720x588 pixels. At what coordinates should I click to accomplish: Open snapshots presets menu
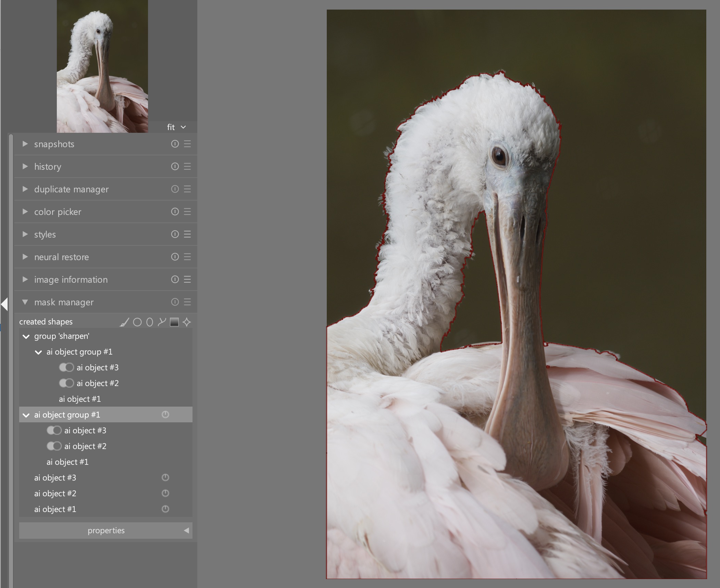[x=187, y=144]
